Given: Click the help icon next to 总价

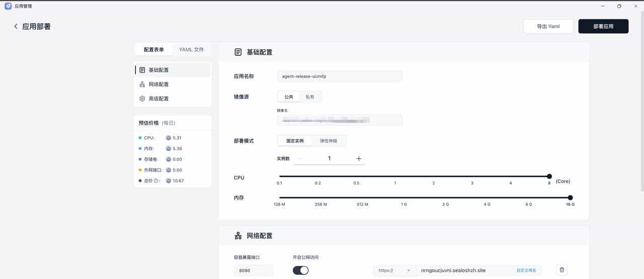Looking at the screenshot, I should click(156, 180).
